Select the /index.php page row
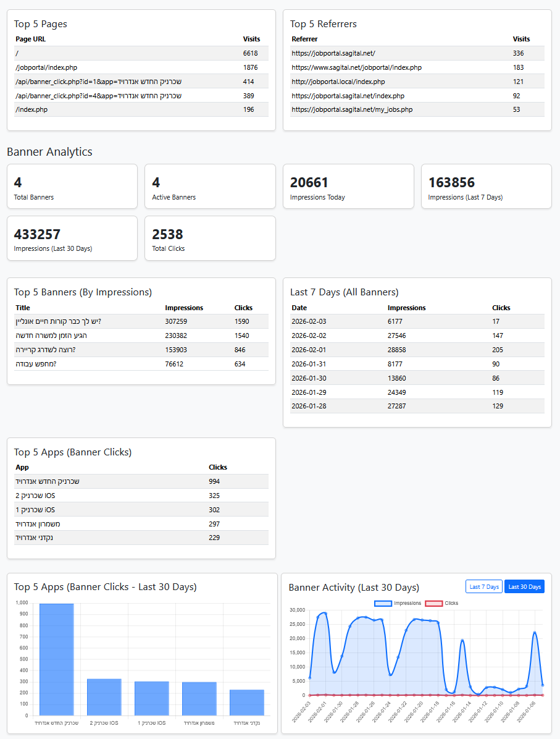This screenshot has height=739, width=560. 141,109
